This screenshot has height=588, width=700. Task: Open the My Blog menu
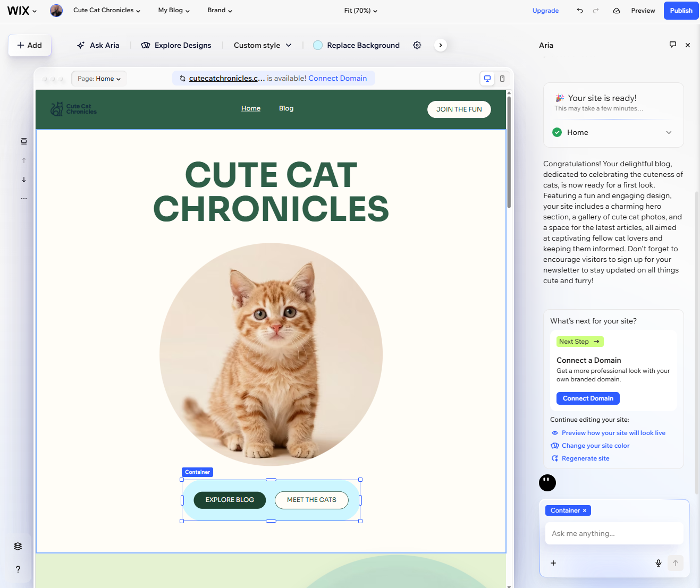point(174,10)
